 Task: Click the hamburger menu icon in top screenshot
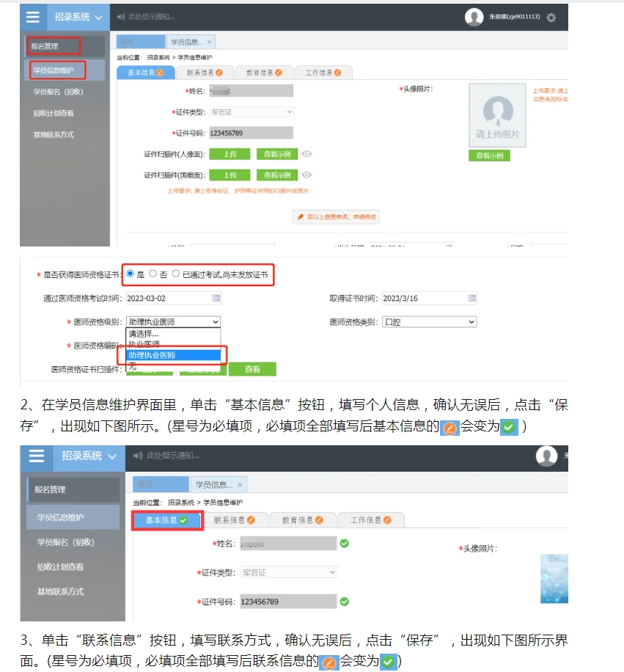click(x=33, y=17)
